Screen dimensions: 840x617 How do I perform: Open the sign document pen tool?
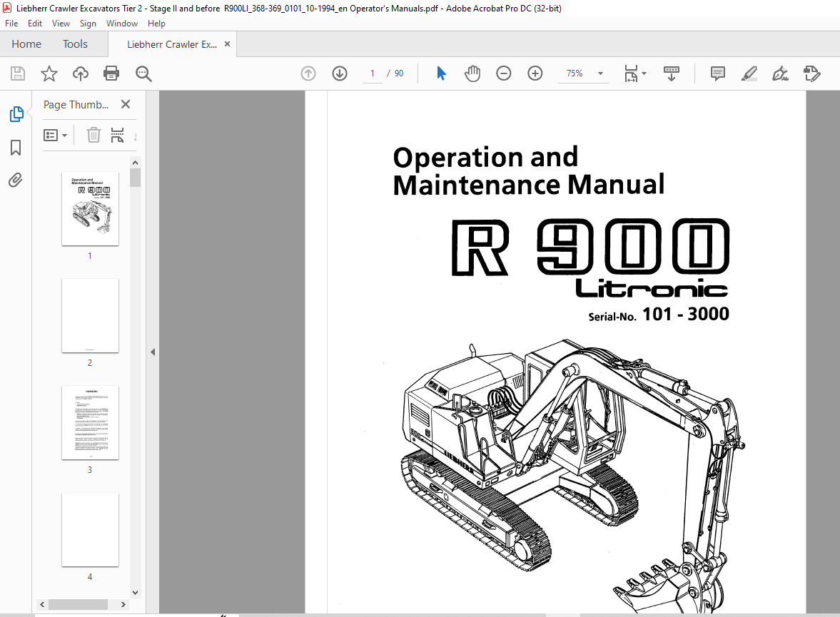pyautogui.click(x=781, y=73)
